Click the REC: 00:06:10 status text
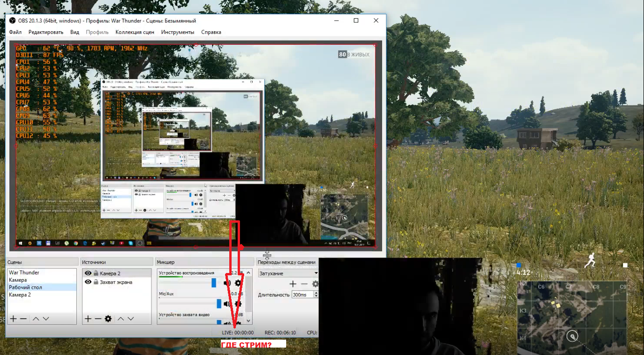 tap(280, 333)
